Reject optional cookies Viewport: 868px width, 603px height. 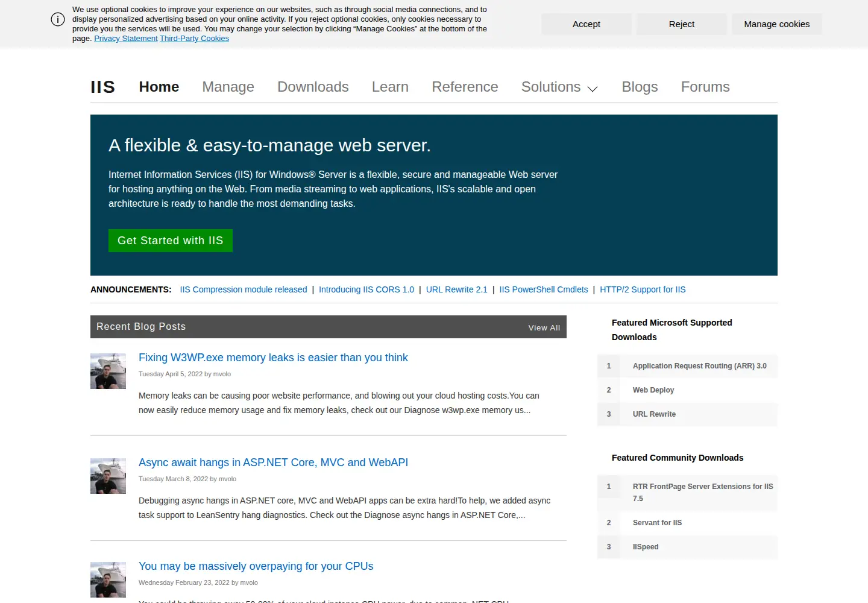pos(682,24)
